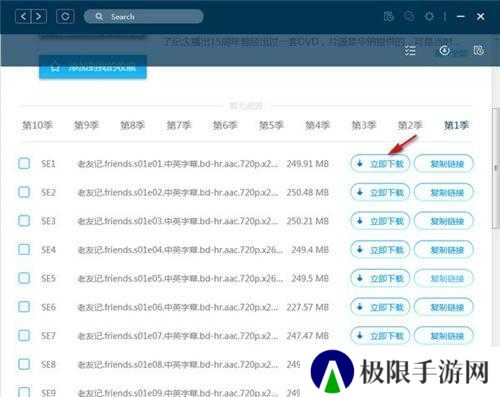Click download arrow icon for SE6 row
The width and height of the screenshot is (500, 397).
pyautogui.click(x=360, y=307)
